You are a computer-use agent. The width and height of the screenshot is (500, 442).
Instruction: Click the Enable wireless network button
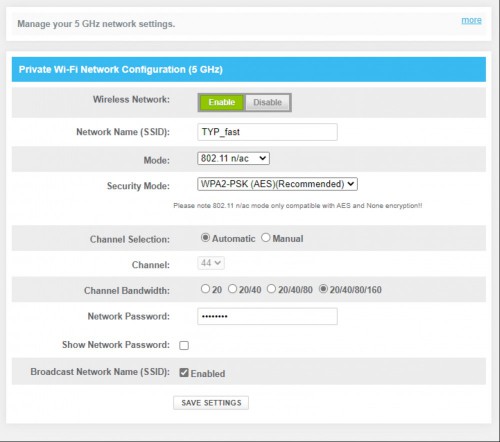click(222, 102)
